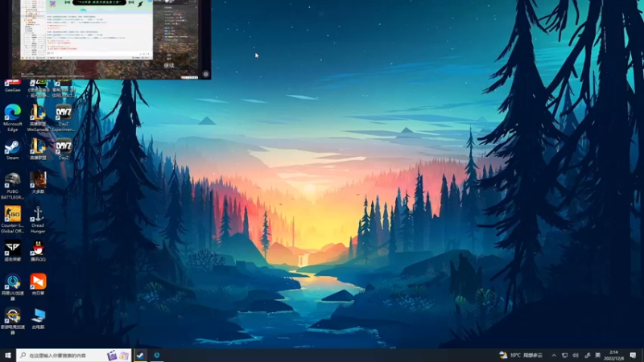Select the Counter-Strike Global Offensive icon

12,220
